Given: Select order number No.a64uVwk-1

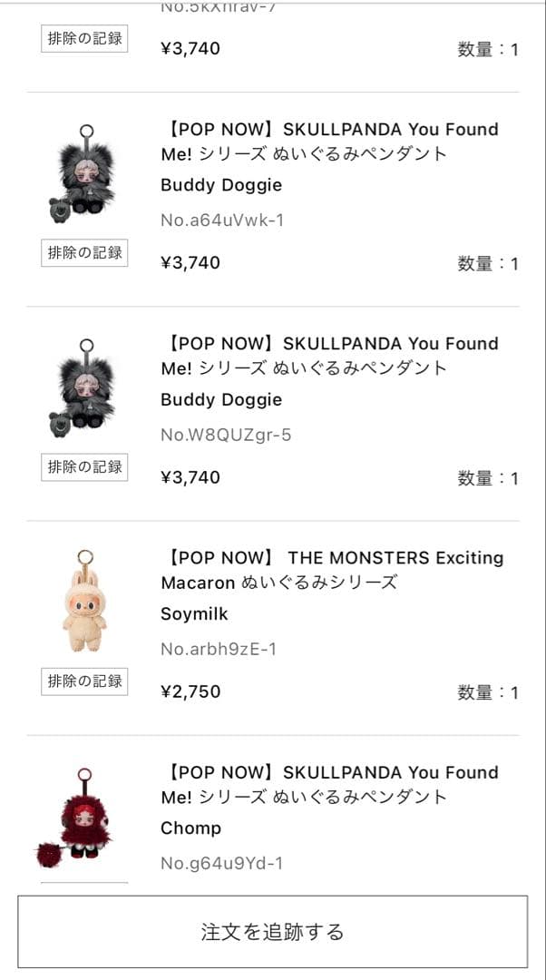Looking at the screenshot, I should [x=222, y=220].
